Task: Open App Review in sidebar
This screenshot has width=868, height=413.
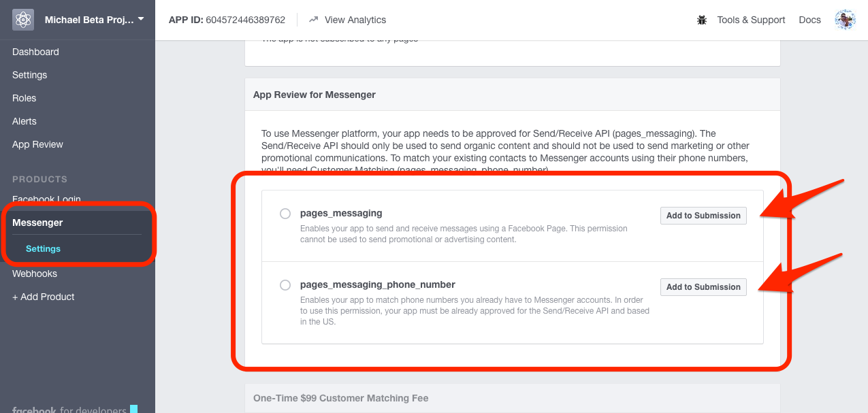Action: coord(37,144)
